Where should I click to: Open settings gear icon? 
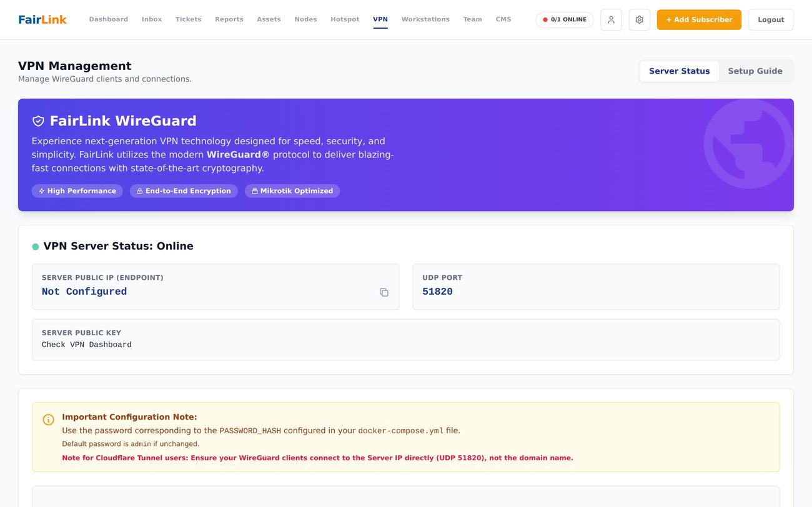coord(639,20)
